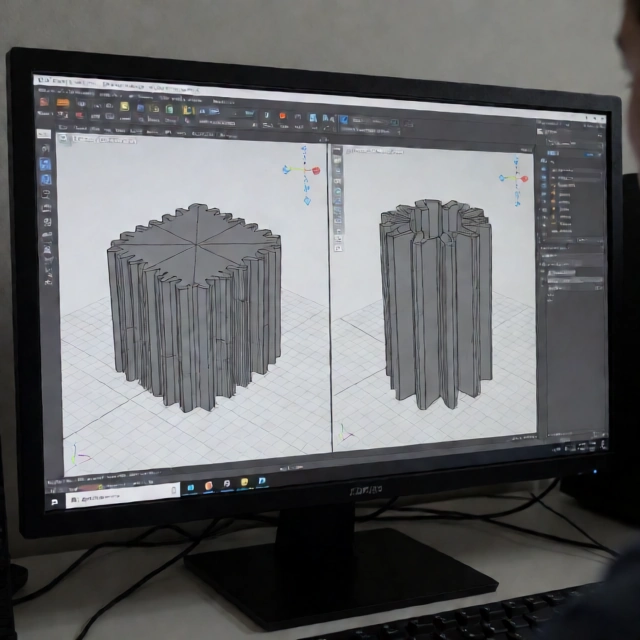Click the left viewport's title tab icon
The height and width of the screenshot is (640, 640).
[x=62, y=138]
